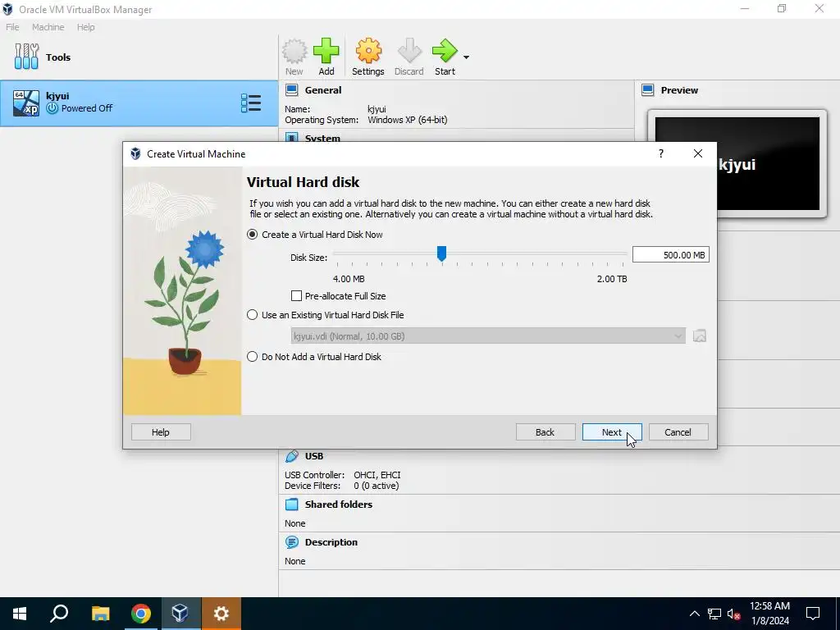
Task: Open the notification center icon
Action: (x=813, y=614)
